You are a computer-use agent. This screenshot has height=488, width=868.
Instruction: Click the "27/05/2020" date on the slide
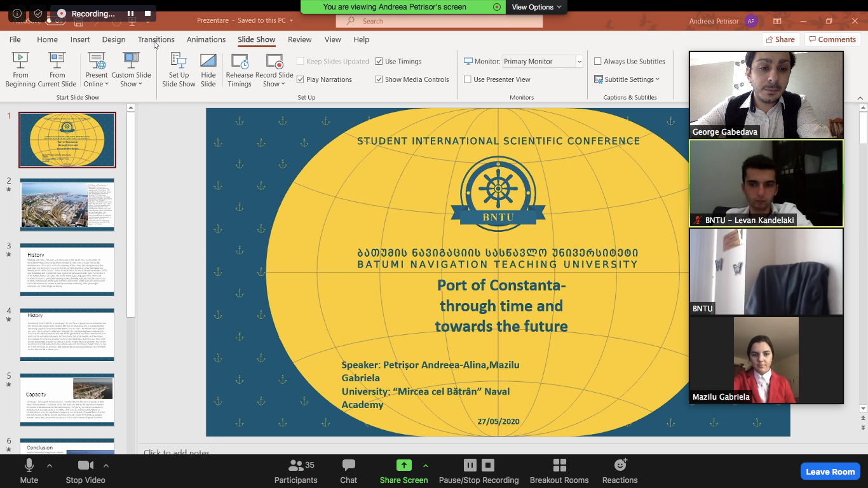pos(498,421)
